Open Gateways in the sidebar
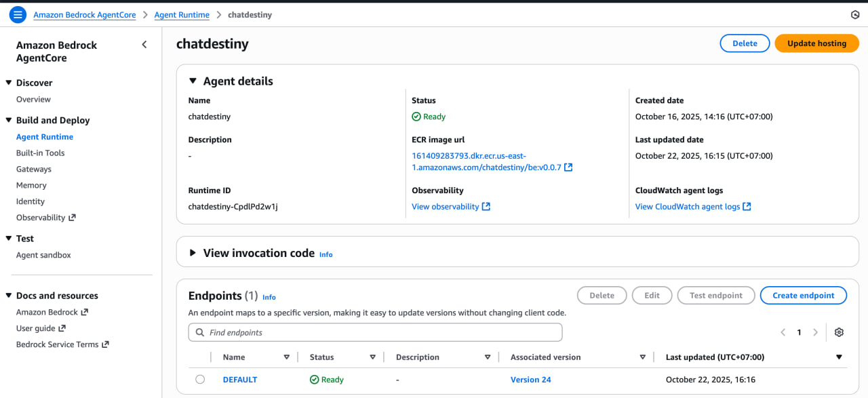Screen dimensions: 868x398 [x=34, y=169]
